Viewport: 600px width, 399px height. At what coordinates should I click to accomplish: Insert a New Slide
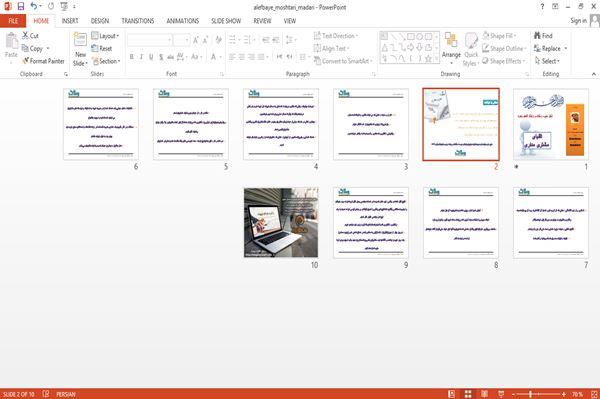[x=80, y=50]
